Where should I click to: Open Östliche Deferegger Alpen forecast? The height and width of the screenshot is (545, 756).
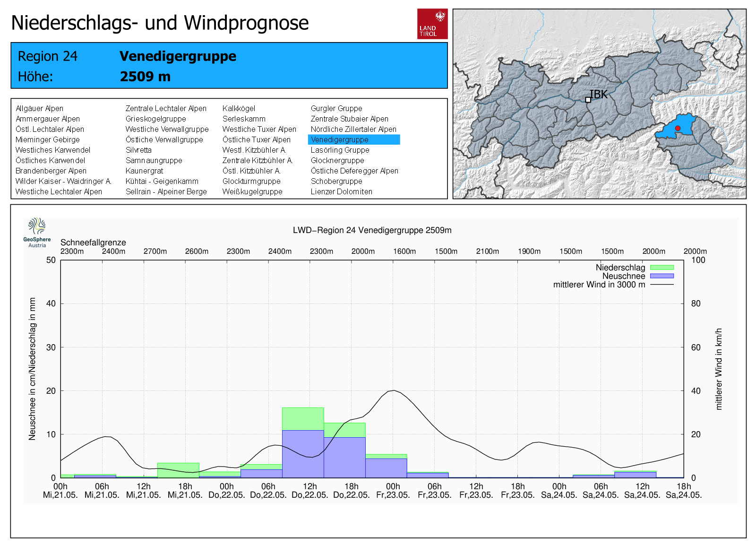coord(354,171)
